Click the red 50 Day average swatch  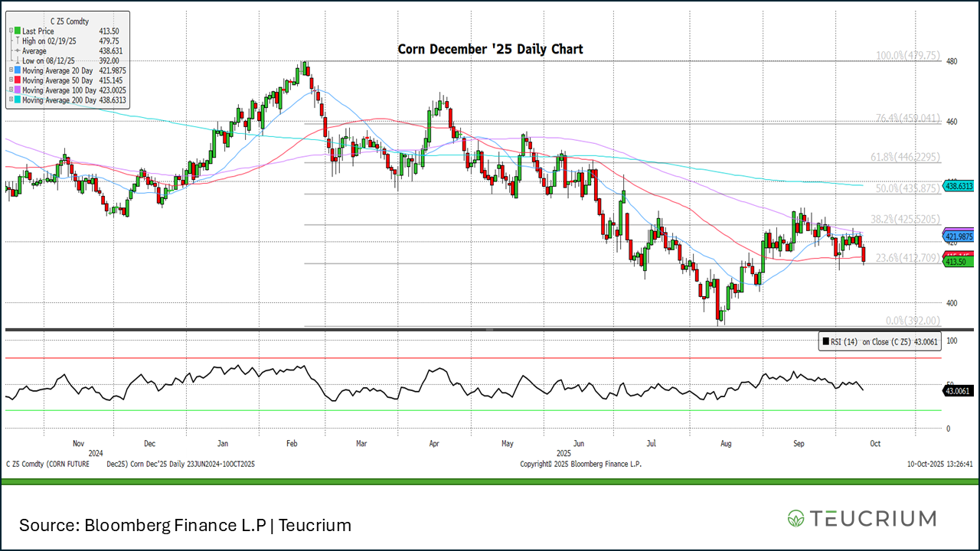18,80
